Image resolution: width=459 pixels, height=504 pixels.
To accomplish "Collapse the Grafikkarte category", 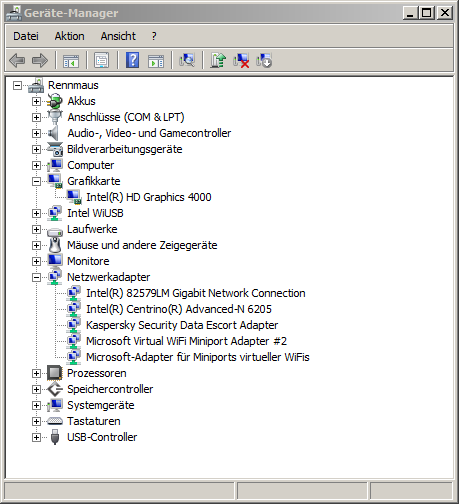I will click(x=36, y=182).
